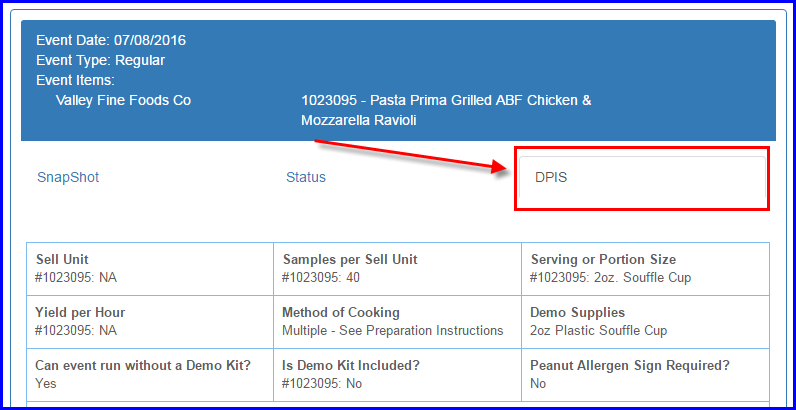Click the Pasta Prima Grilled ABF Chicken item
The height and width of the screenshot is (410, 796).
[446, 100]
